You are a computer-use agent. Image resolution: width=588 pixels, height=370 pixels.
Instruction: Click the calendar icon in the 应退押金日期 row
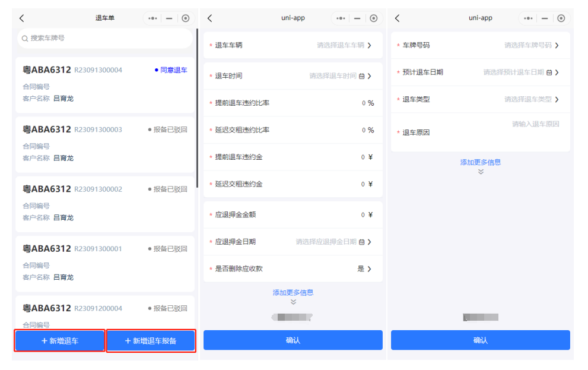coord(361,242)
